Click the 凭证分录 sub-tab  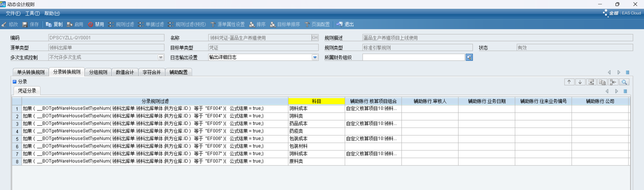click(27, 91)
